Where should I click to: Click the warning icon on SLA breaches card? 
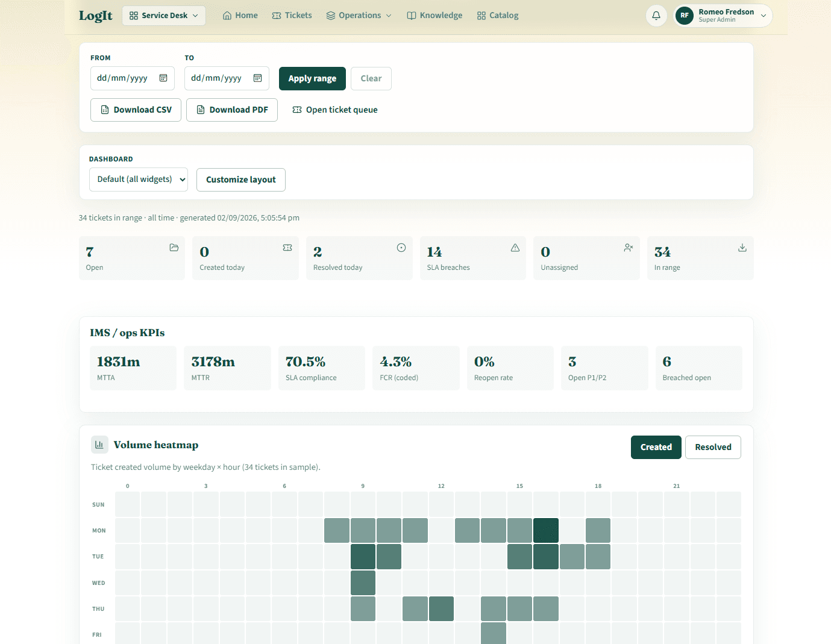coord(515,248)
